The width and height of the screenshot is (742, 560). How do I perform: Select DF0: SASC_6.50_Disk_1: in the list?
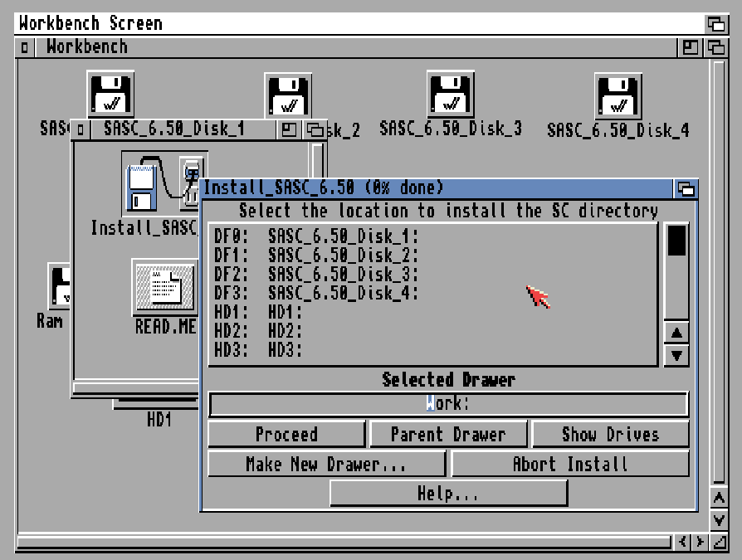433,236
